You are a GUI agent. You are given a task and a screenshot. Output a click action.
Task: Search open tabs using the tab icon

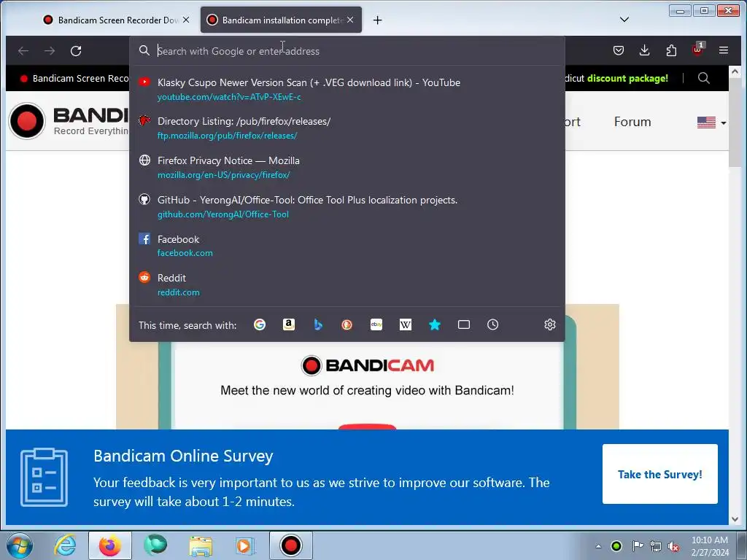tap(463, 324)
